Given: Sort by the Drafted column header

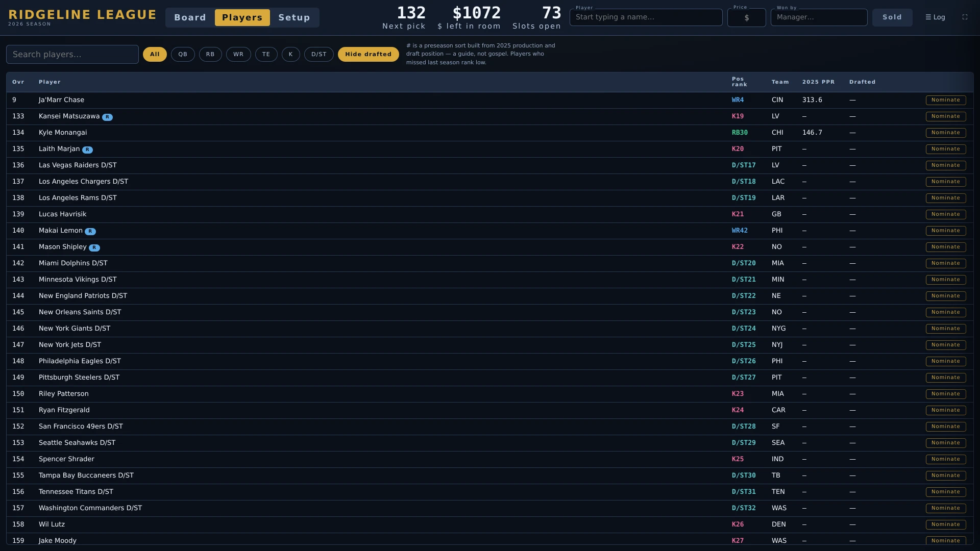Looking at the screenshot, I should pos(862,82).
